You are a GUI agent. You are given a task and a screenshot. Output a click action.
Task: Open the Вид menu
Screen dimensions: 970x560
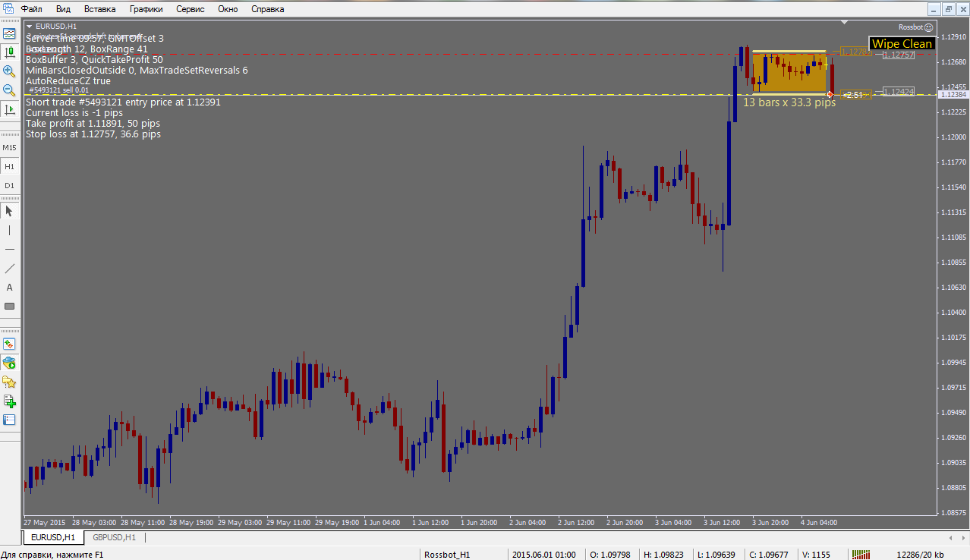pos(64,9)
